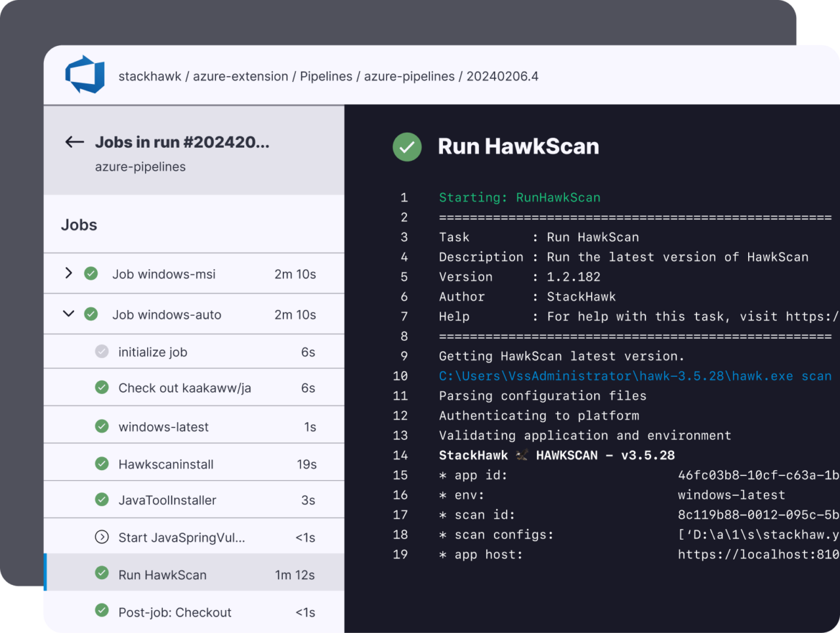Select the Job windows-msi row
The width and height of the screenshot is (840, 633).
(x=194, y=274)
